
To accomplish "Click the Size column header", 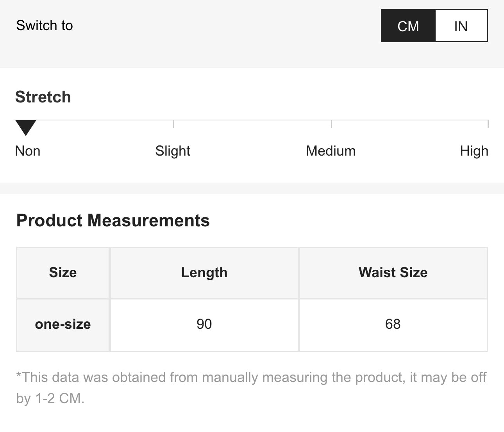I will (x=63, y=272).
